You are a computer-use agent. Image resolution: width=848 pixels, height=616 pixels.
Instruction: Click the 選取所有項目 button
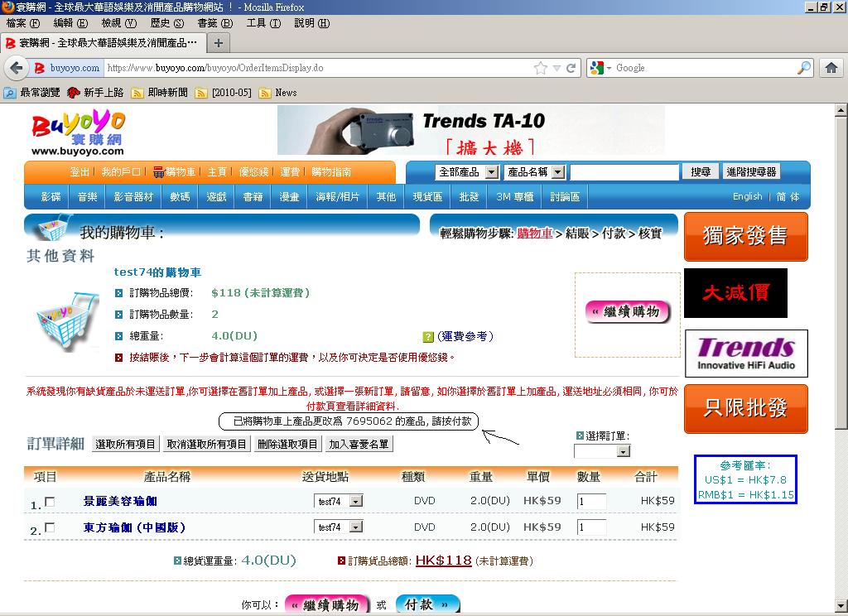coord(125,445)
